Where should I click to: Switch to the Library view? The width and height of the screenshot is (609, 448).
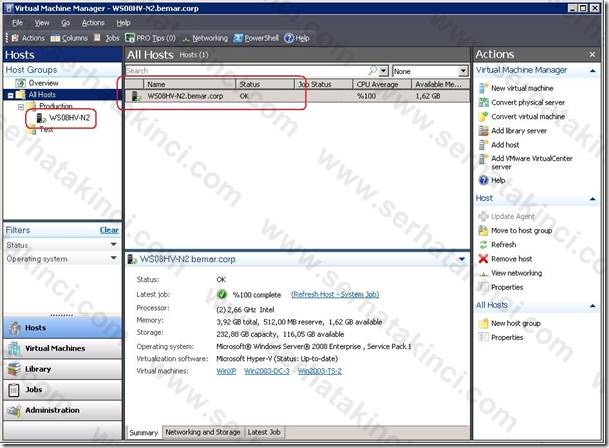point(62,369)
